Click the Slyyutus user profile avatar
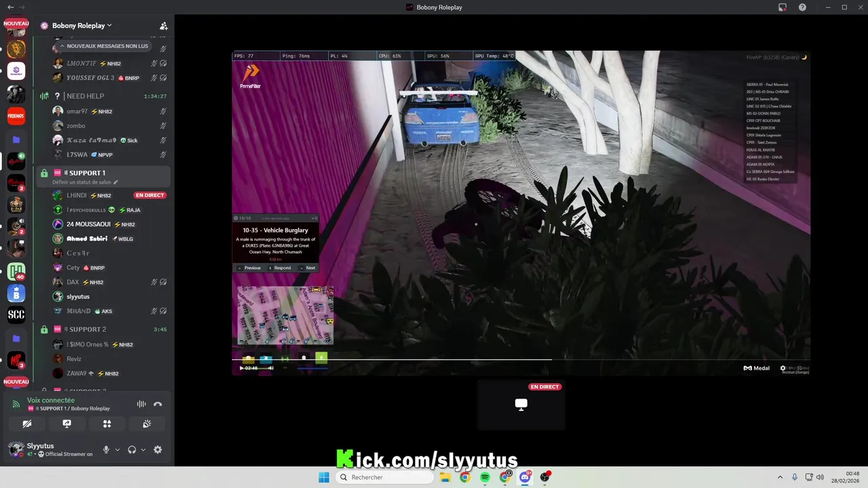 [x=16, y=449]
